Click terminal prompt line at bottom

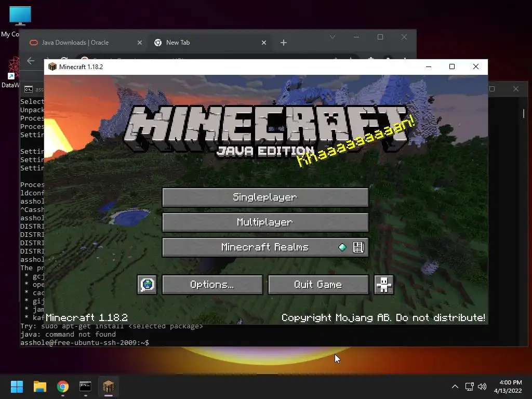[85, 343]
